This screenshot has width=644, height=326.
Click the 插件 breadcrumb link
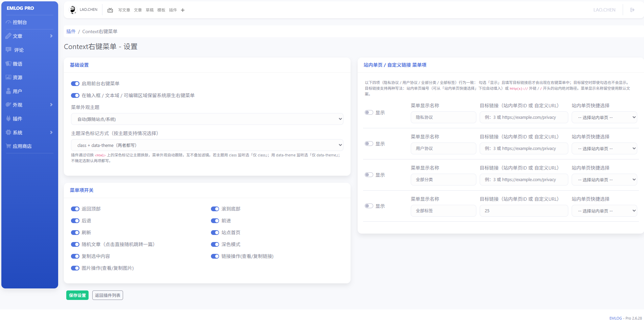pyautogui.click(x=71, y=31)
